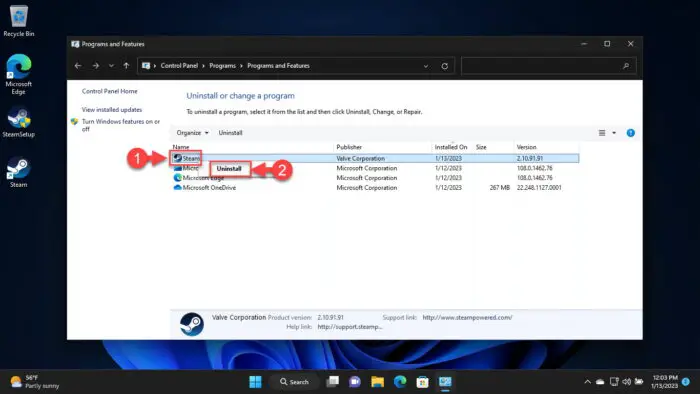Click Valve Corporation publisher cell

[x=361, y=158]
